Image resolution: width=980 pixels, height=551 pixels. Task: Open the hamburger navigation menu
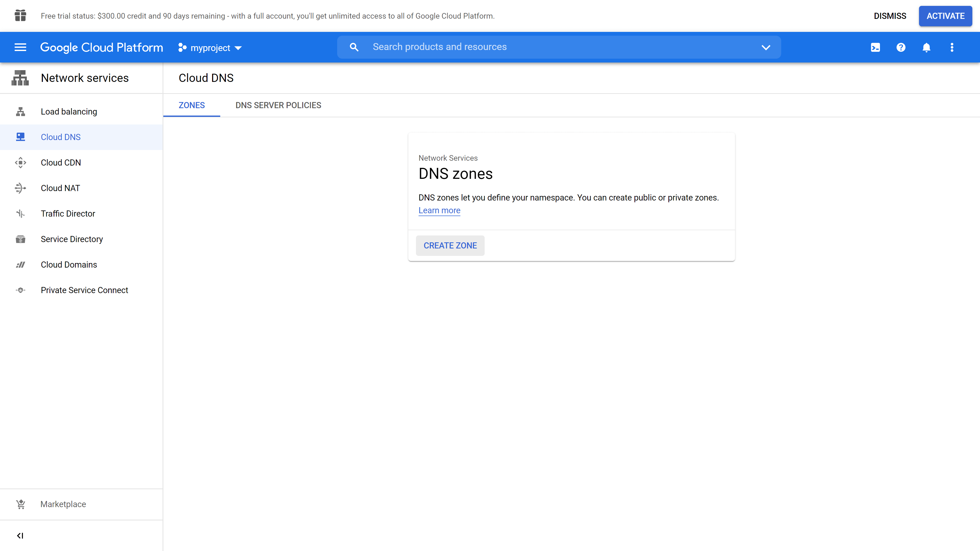pyautogui.click(x=20, y=47)
